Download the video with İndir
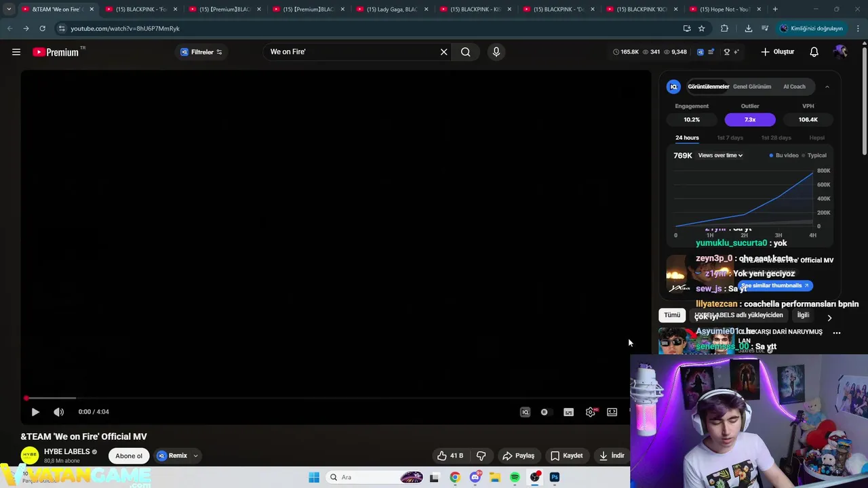The height and width of the screenshot is (488, 868). click(612, 456)
